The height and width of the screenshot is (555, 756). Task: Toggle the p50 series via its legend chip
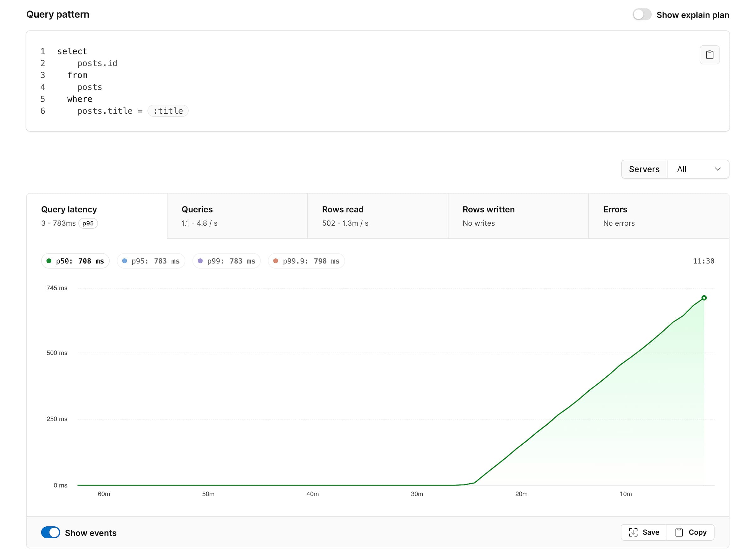click(75, 261)
